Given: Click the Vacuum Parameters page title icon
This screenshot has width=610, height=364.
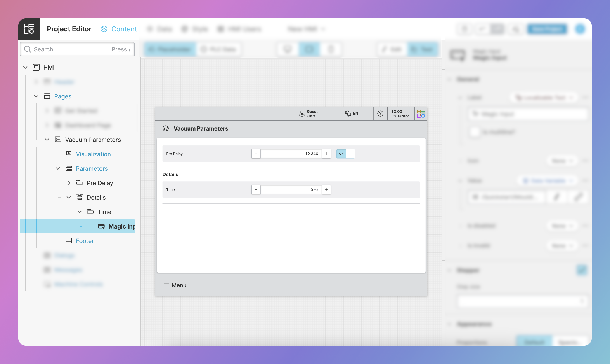Looking at the screenshot, I should (166, 128).
